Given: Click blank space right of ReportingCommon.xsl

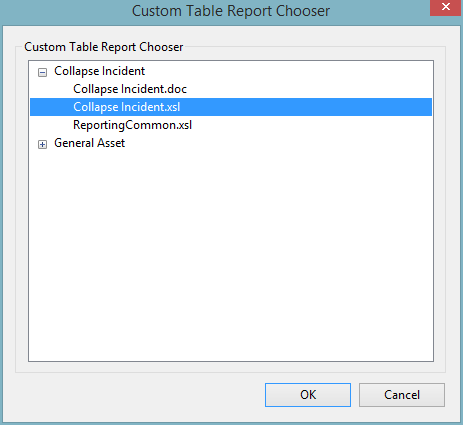Looking at the screenshot, I should click(x=312, y=125).
